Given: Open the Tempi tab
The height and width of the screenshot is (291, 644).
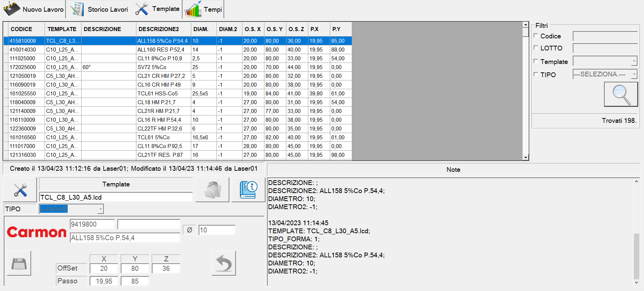Looking at the screenshot, I should [204, 10].
